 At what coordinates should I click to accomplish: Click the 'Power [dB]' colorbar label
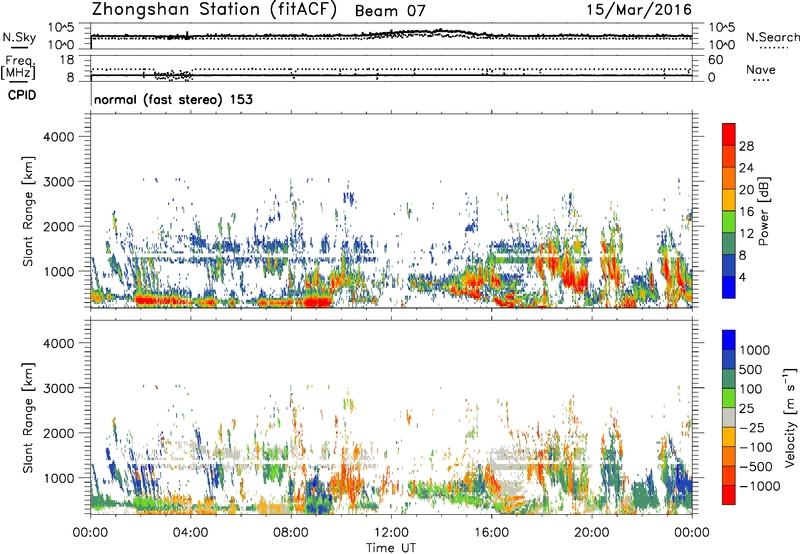tap(763, 211)
